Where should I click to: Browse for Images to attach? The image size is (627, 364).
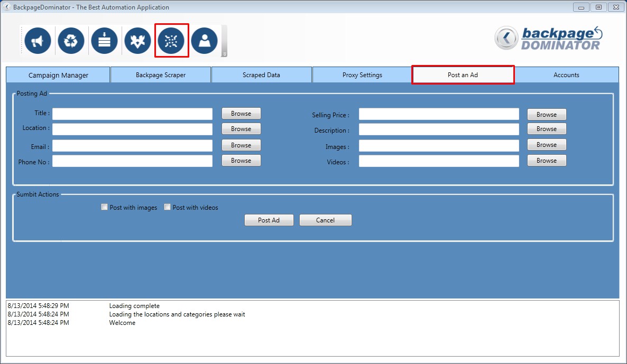click(546, 145)
